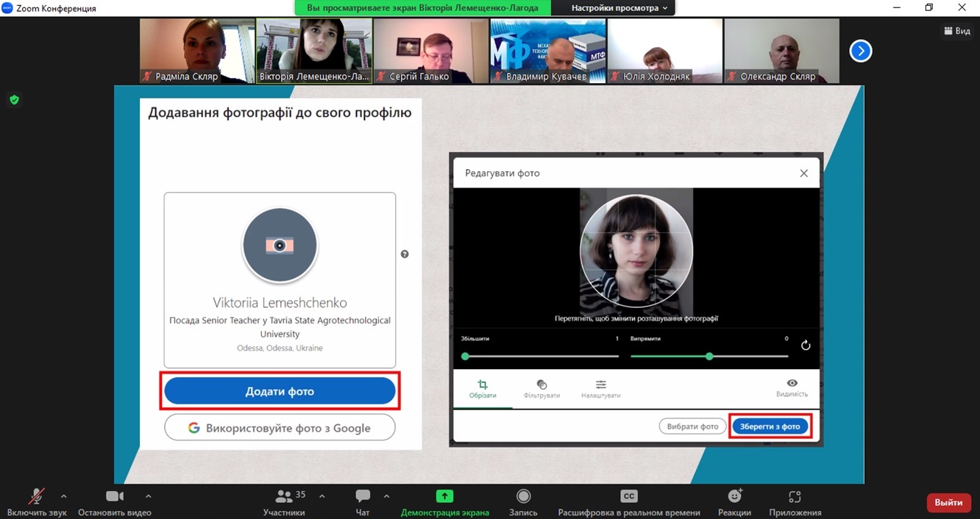Open the Zoom Apps icon

[x=795, y=496]
